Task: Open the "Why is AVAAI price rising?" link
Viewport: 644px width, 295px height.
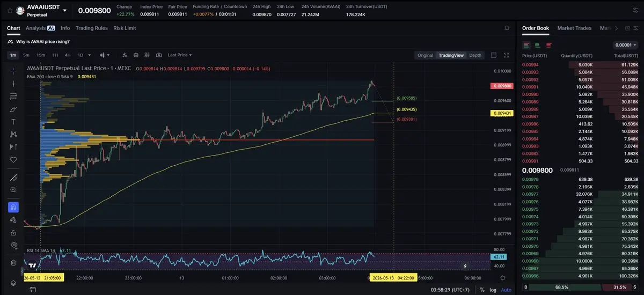Action: pyautogui.click(x=42, y=41)
